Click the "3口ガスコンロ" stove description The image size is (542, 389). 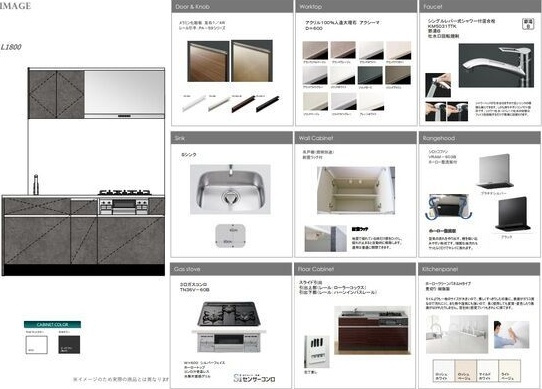tap(193, 284)
